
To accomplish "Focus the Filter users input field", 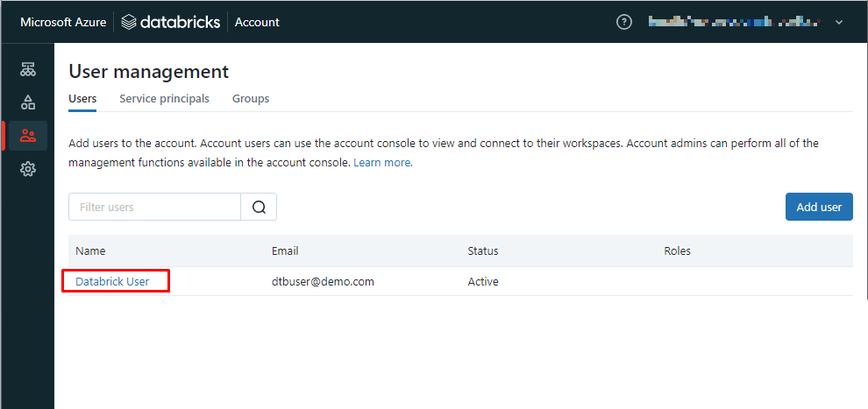I will point(155,208).
